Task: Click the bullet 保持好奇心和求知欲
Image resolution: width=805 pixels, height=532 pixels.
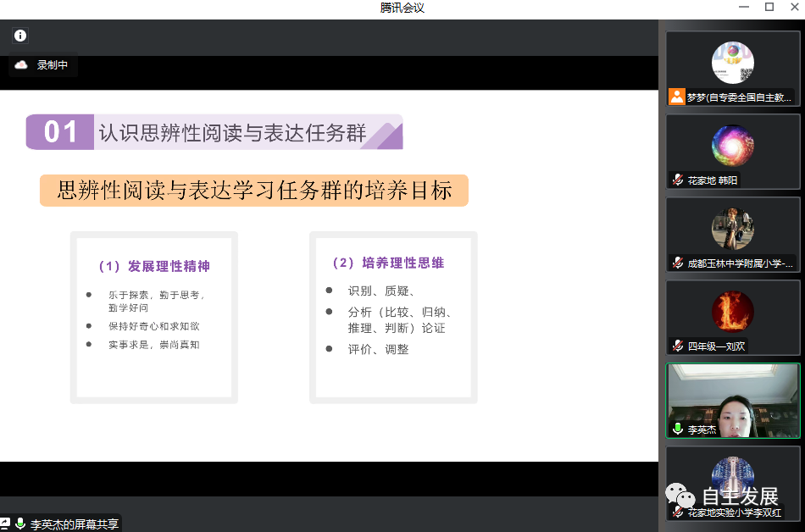Action: coord(153,326)
